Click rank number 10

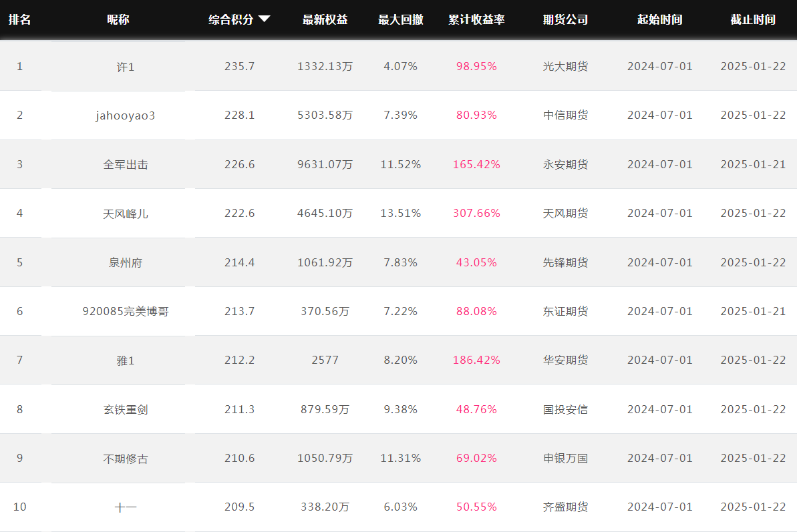[20, 507]
